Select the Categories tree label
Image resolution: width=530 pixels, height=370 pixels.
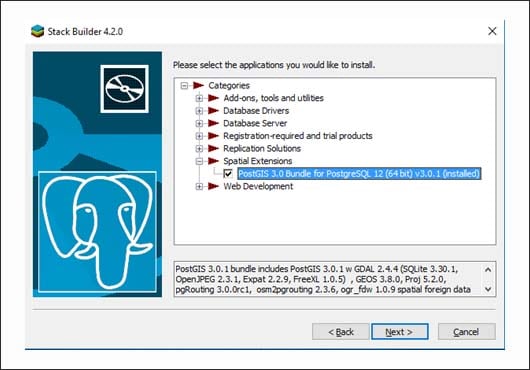coord(229,85)
